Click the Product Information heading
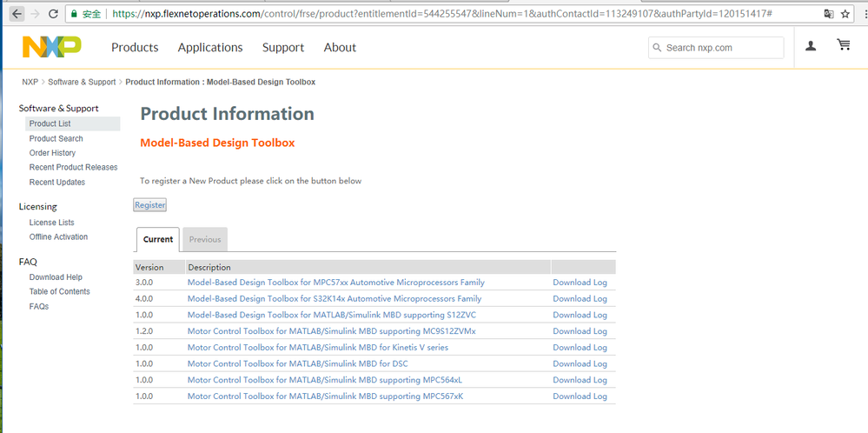Image resolution: width=868 pixels, height=433 pixels. tap(227, 114)
